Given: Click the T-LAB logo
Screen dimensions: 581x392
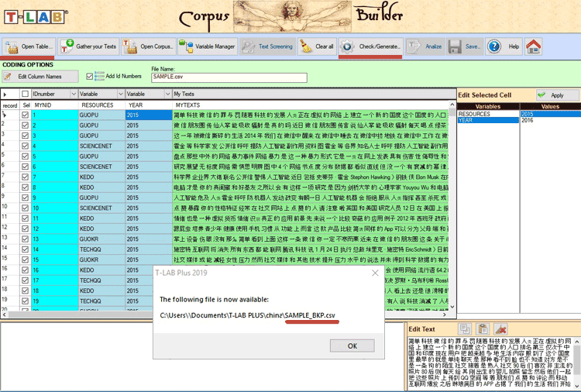Looking at the screenshot, I should (x=36, y=17).
